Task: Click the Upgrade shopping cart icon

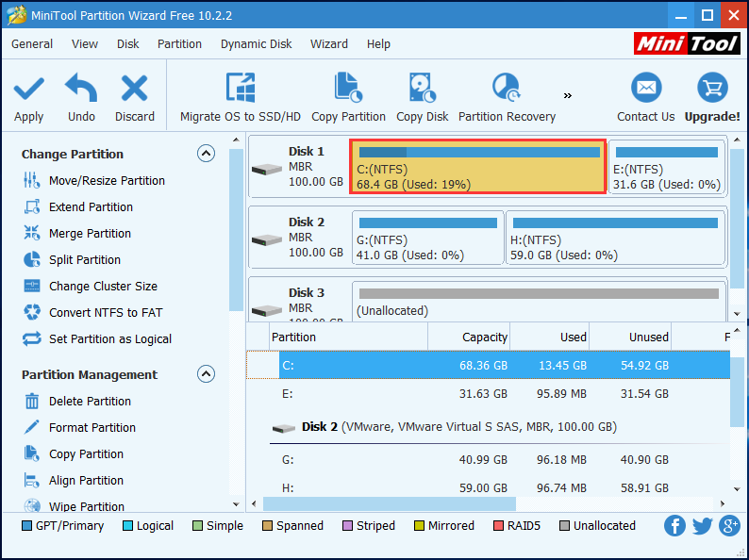Action: [712, 88]
